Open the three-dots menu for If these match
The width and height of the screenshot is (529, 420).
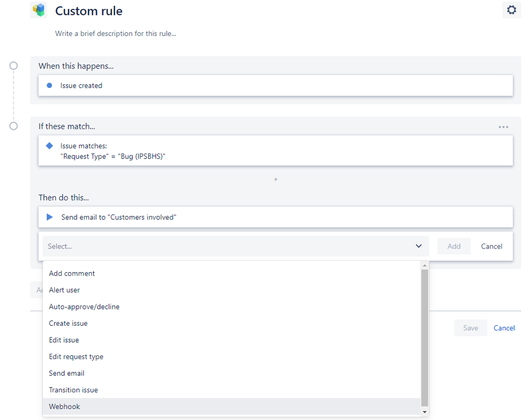[504, 127]
